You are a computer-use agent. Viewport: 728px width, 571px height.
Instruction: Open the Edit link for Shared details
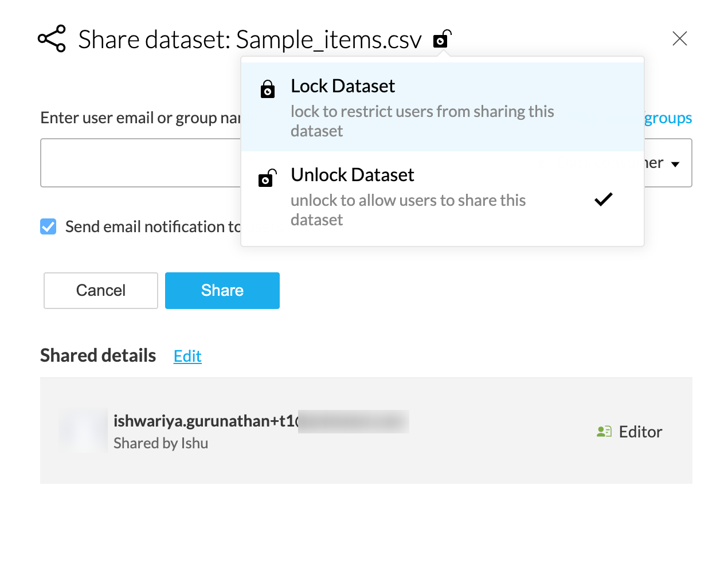(x=187, y=356)
